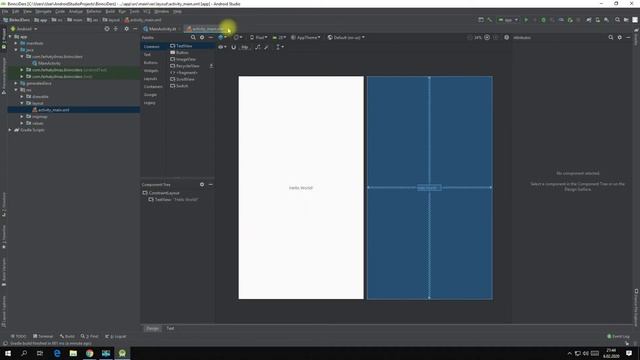Select ConstraintLayout in the Component Tree
Screen dimensions: 640x360
pos(161,193)
